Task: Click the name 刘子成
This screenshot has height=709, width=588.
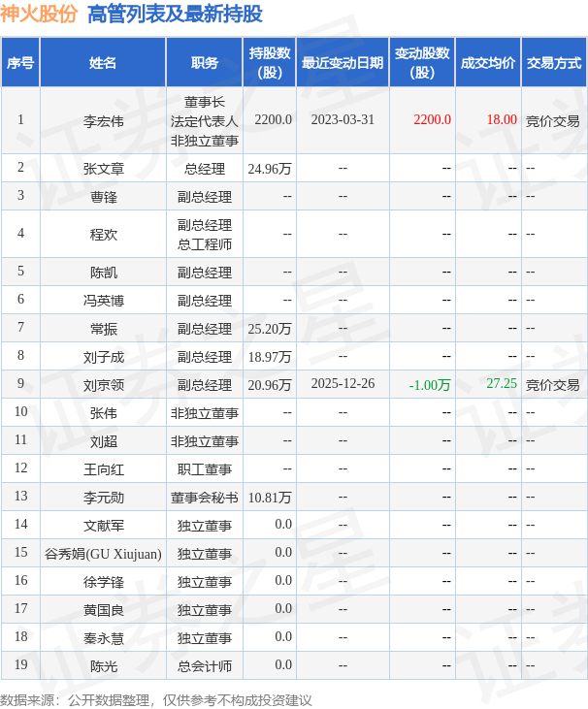Action: [x=103, y=357]
